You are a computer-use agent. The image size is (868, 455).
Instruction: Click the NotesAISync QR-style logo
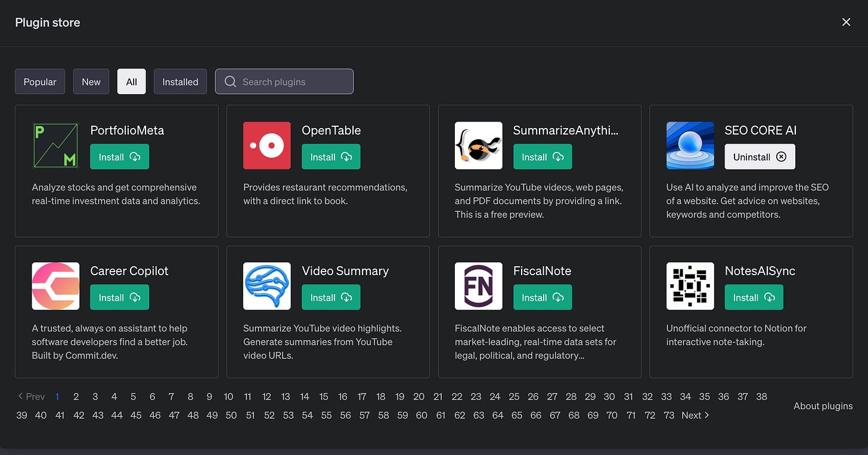[x=690, y=286]
